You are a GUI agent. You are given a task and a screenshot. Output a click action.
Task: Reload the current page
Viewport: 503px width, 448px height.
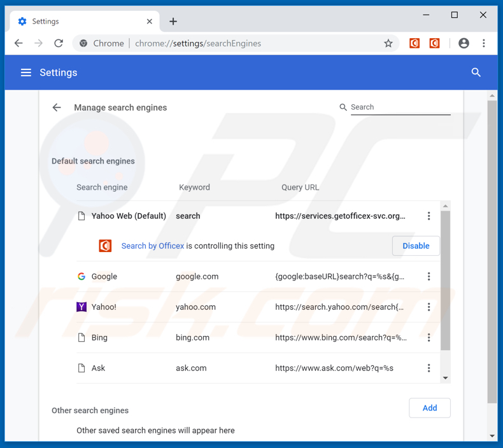tap(59, 43)
